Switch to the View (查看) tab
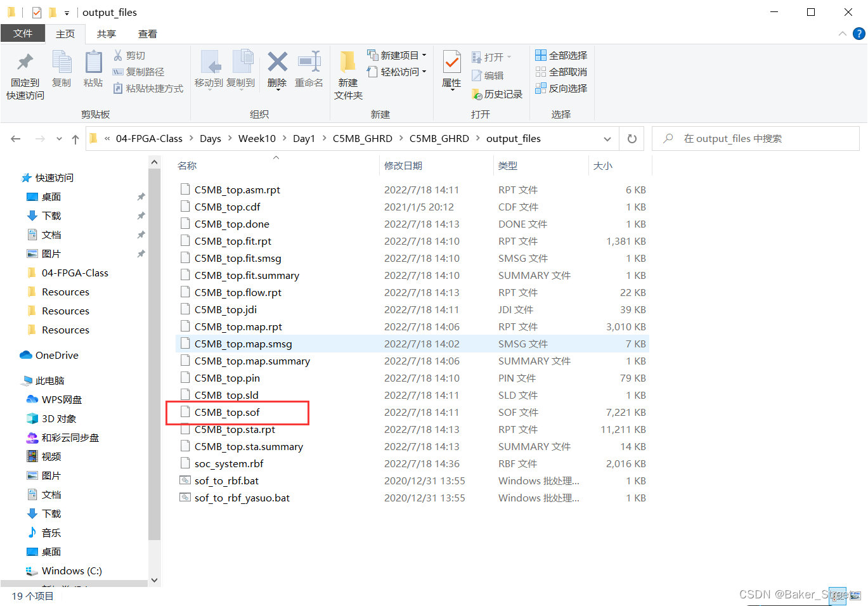 point(148,34)
